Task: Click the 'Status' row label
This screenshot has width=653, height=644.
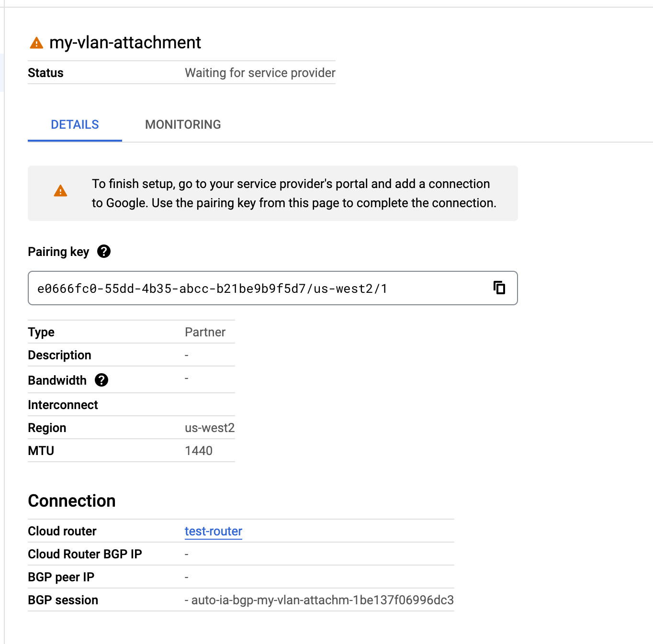Action: [x=45, y=73]
